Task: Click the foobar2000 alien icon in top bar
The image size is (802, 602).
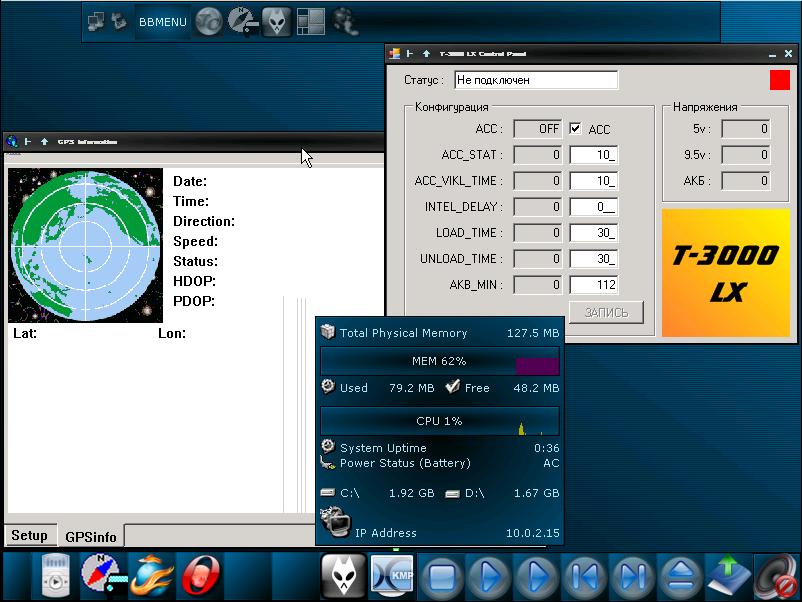Action: [x=277, y=22]
